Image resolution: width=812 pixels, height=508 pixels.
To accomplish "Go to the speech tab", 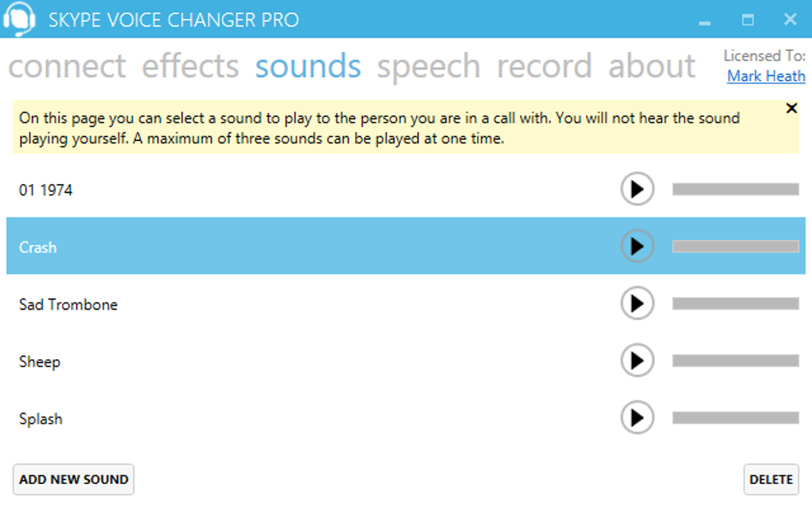I will [x=428, y=66].
